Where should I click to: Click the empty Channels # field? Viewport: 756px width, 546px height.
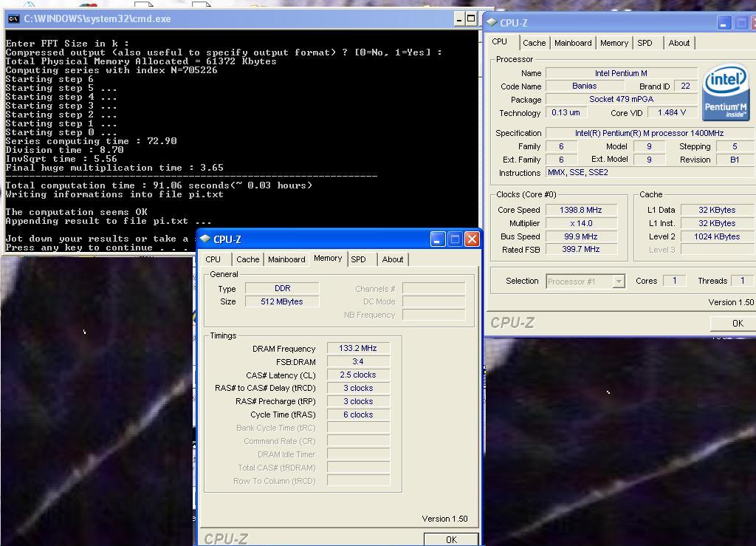(x=433, y=288)
